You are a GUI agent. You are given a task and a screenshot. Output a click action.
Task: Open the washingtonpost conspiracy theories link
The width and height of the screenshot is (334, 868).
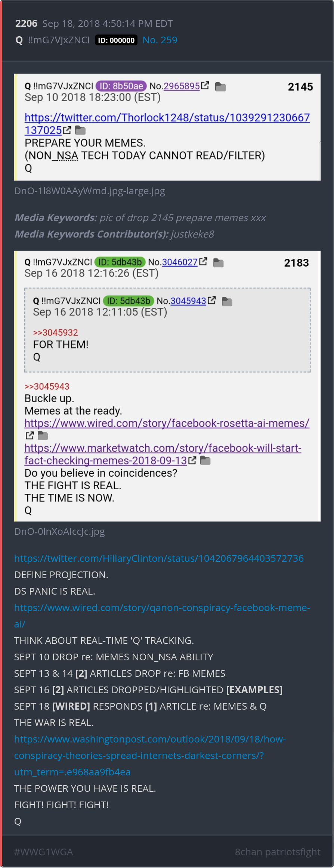coord(150,755)
